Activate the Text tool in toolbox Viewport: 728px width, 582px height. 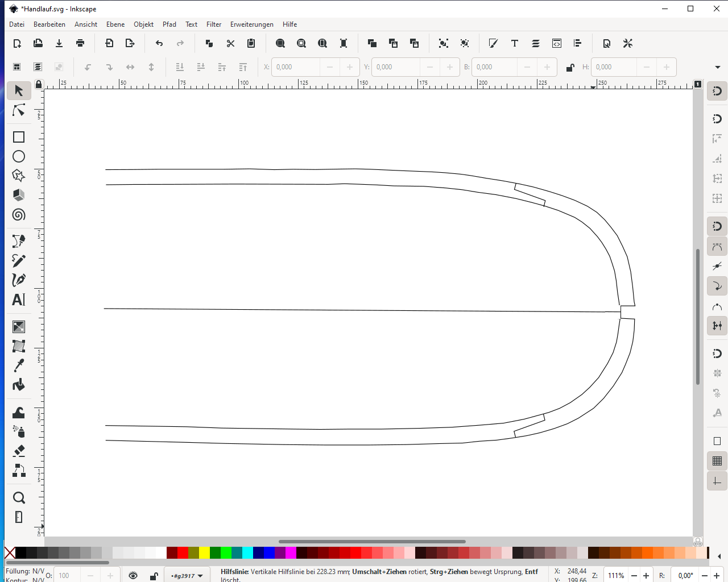click(x=19, y=300)
